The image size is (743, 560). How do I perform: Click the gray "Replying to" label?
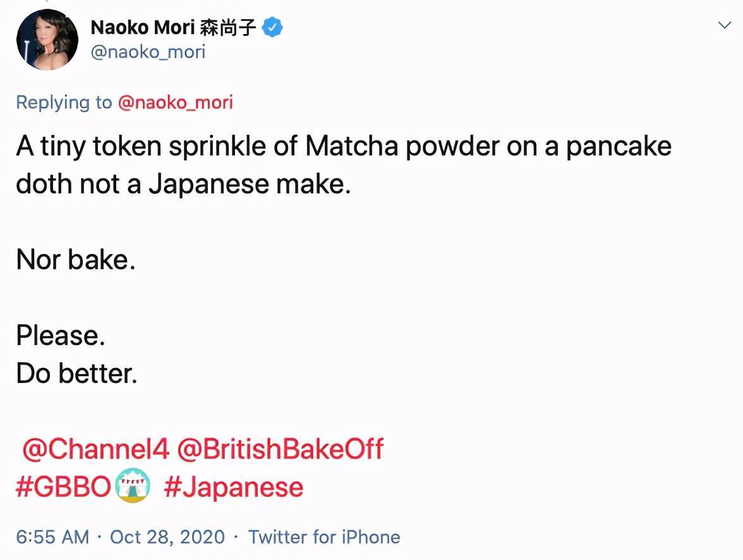pyautogui.click(x=64, y=102)
